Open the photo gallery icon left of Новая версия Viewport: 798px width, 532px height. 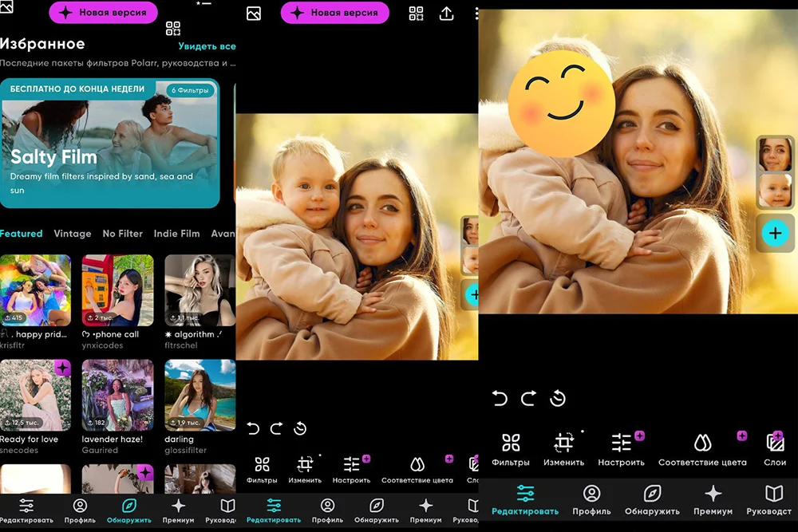(254, 14)
